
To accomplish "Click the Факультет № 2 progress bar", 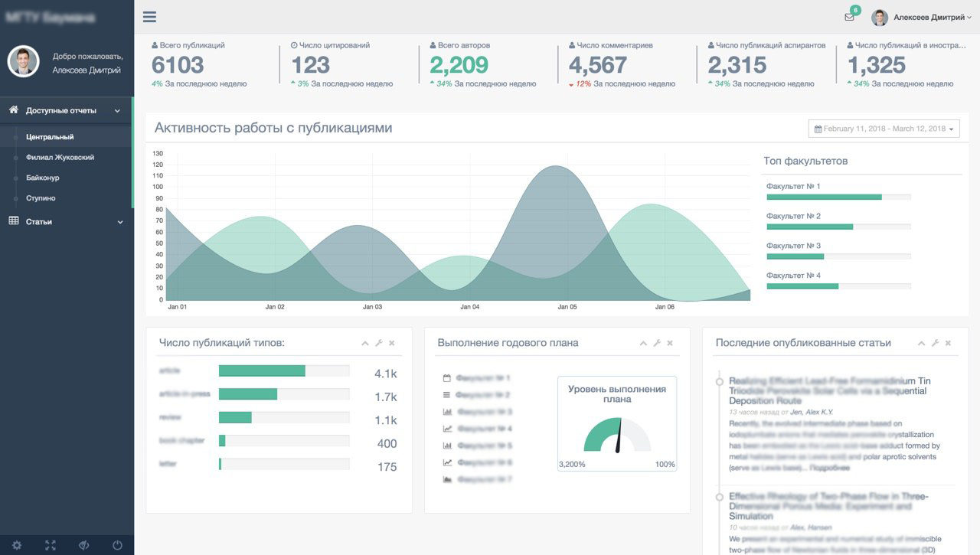I will tap(838, 227).
